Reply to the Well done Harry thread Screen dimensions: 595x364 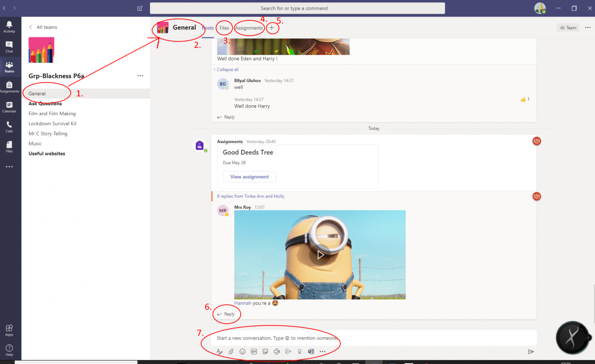click(226, 117)
